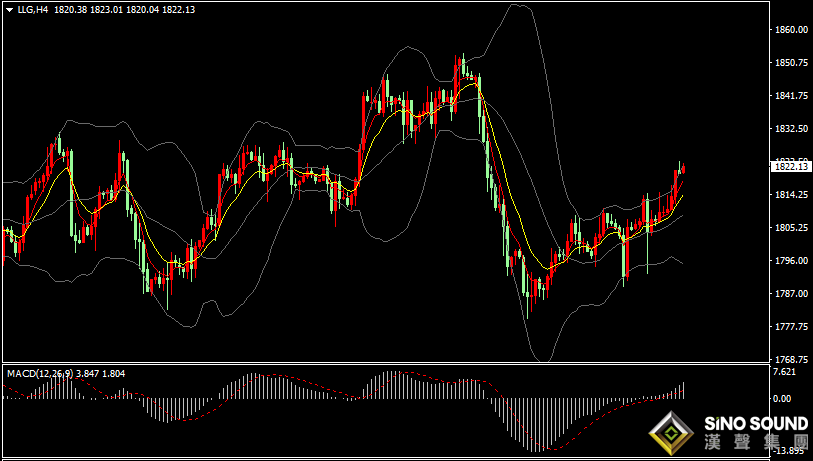The width and height of the screenshot is (813, 461).
Task: Open the chart menu triangle beside LLG,H4
Action: pyautogui.click(x=9, y=10)
